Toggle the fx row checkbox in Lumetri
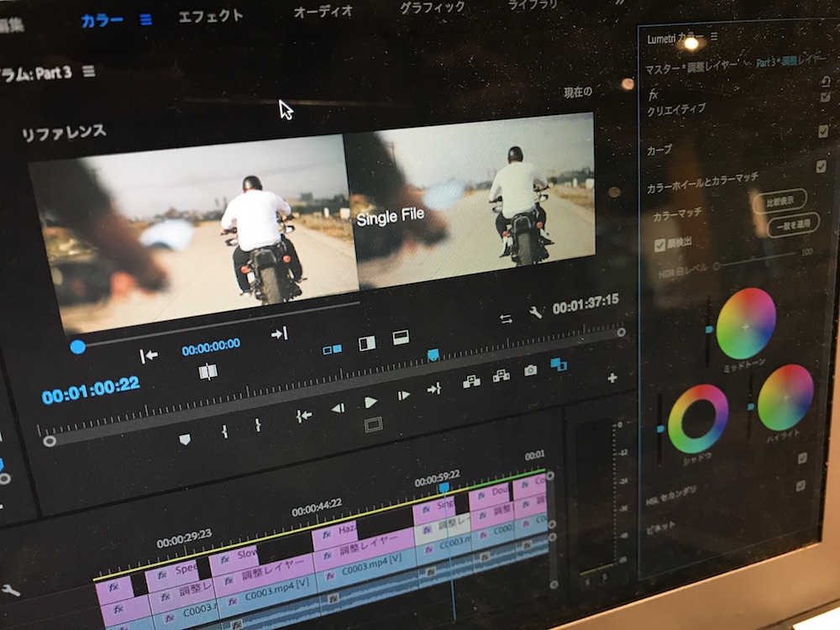The image size is (840, 630). point(825,97)
